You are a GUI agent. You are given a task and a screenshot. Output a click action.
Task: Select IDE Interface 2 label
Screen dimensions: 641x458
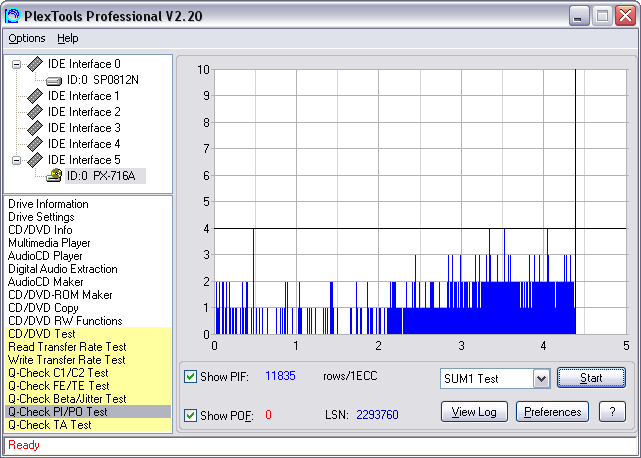(84, 112)
